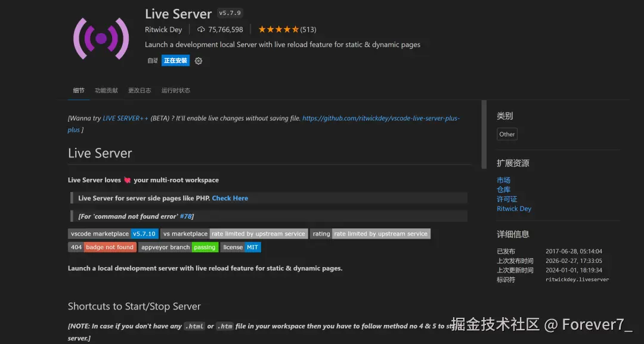Click the vs marketplace rate limited badge
Screen dimensions: 644x344
click(x=234, y=234)
